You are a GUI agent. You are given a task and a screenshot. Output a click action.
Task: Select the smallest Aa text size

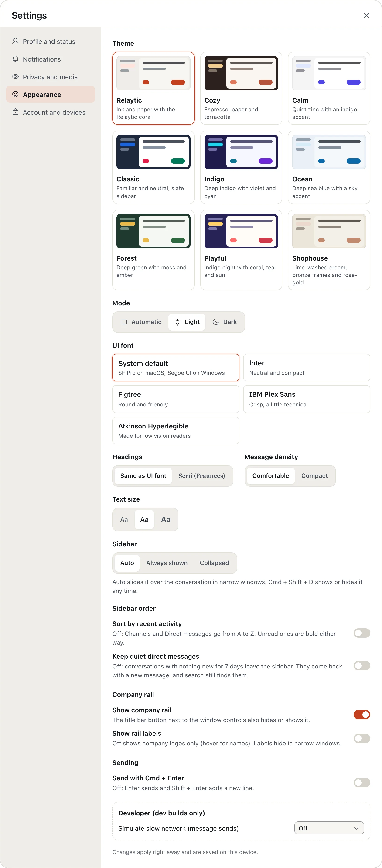coord(124,520)
